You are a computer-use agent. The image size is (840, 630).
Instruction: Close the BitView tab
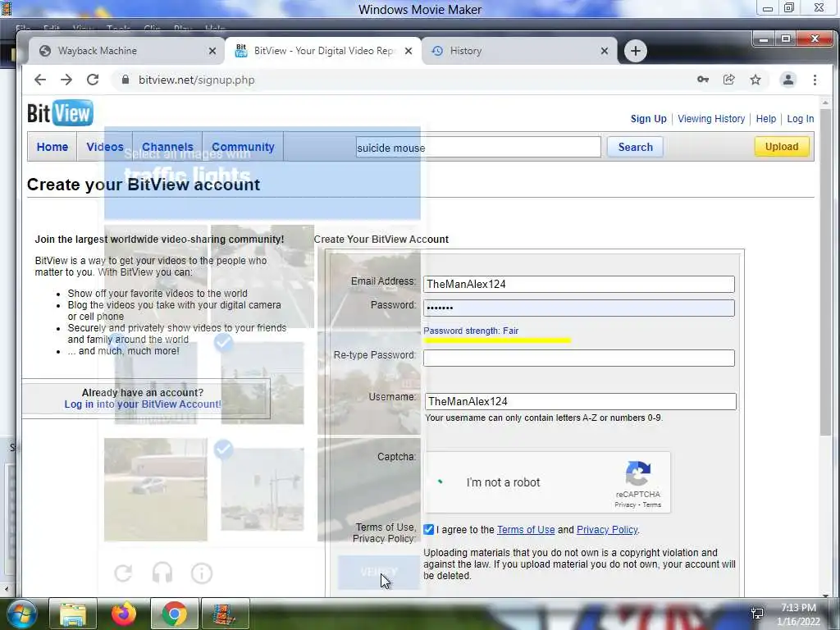[x=409, y=51]
